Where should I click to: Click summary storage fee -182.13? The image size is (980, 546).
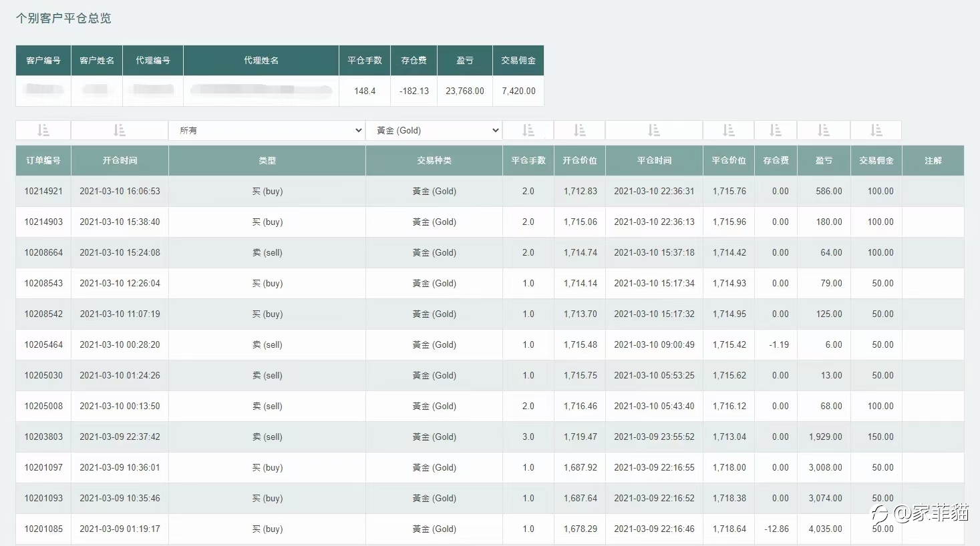414,91
